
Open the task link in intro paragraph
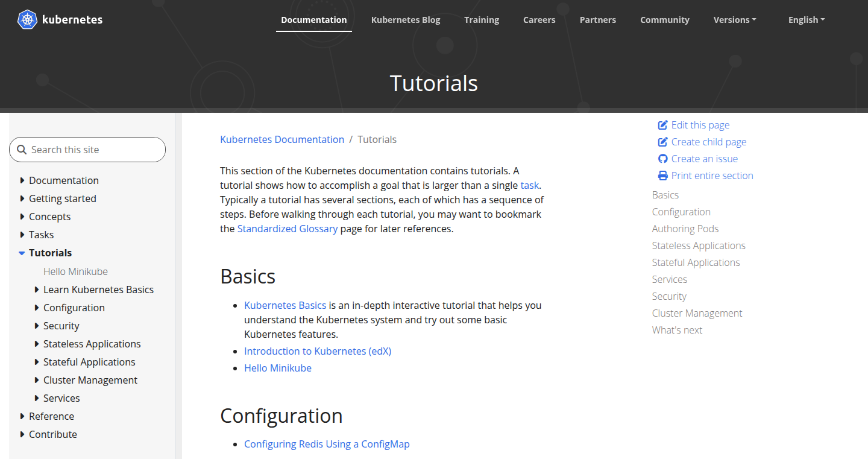530,185
